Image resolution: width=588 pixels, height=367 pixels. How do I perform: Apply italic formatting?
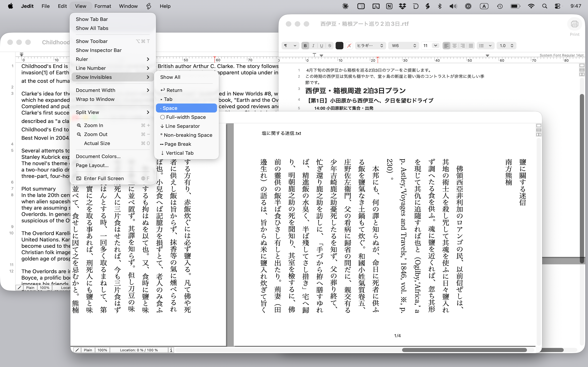(313, 45)
